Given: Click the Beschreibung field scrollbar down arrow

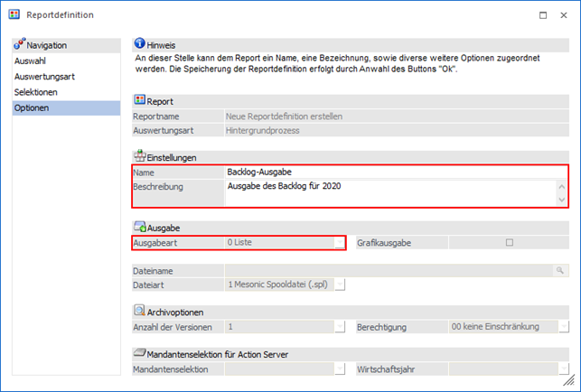Looking at the screenshot, I should coord(562,200).
